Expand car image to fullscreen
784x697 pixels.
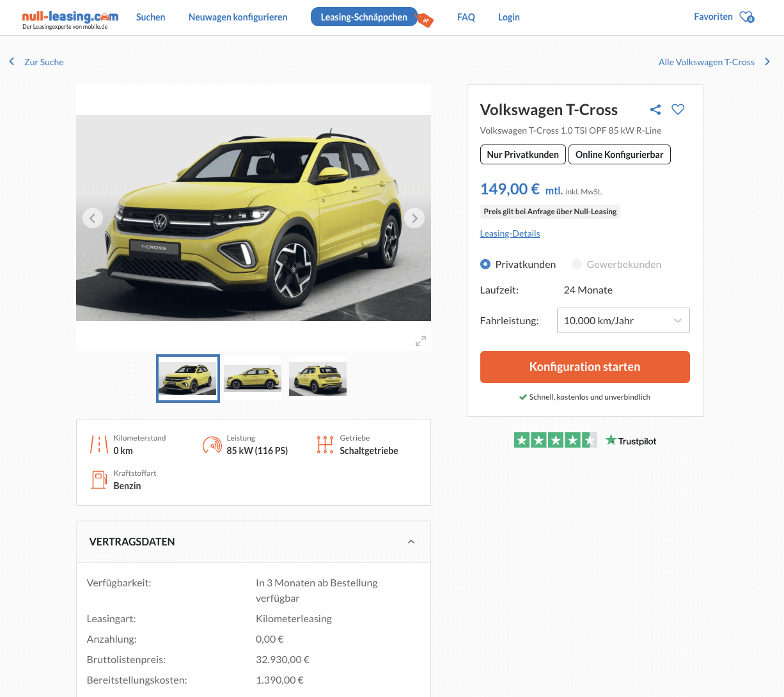pyautogui.click(x=420, y=341)
